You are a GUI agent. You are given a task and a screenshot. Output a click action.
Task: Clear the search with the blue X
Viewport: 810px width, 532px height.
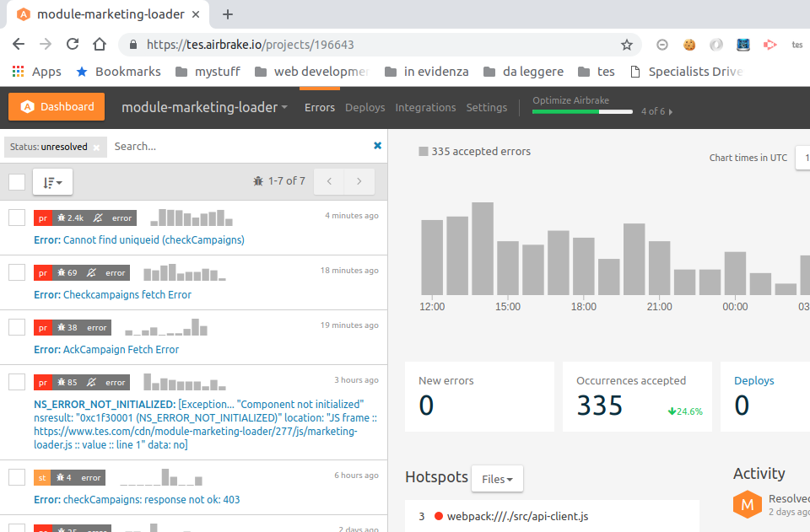pos(378,146)
